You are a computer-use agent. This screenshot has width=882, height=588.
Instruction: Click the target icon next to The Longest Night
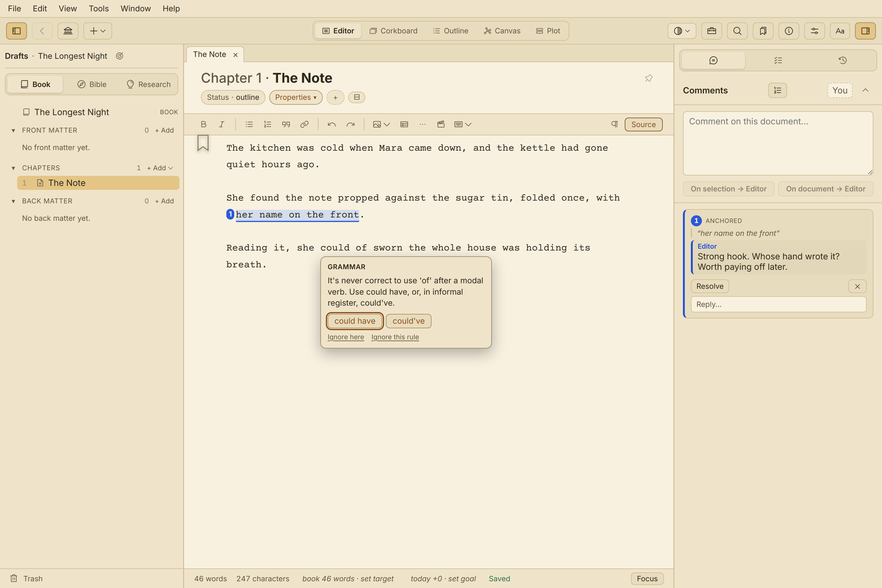pyautogui.click(x=120, y=56)
